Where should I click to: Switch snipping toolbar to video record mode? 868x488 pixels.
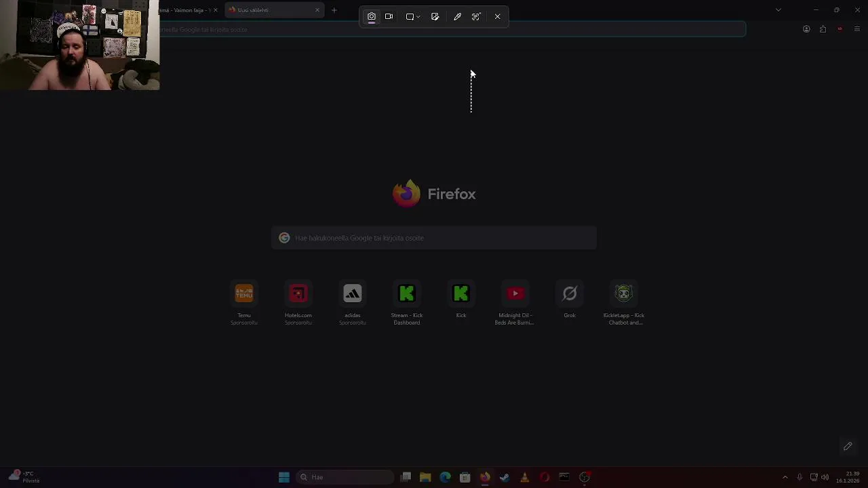[389, 16]
